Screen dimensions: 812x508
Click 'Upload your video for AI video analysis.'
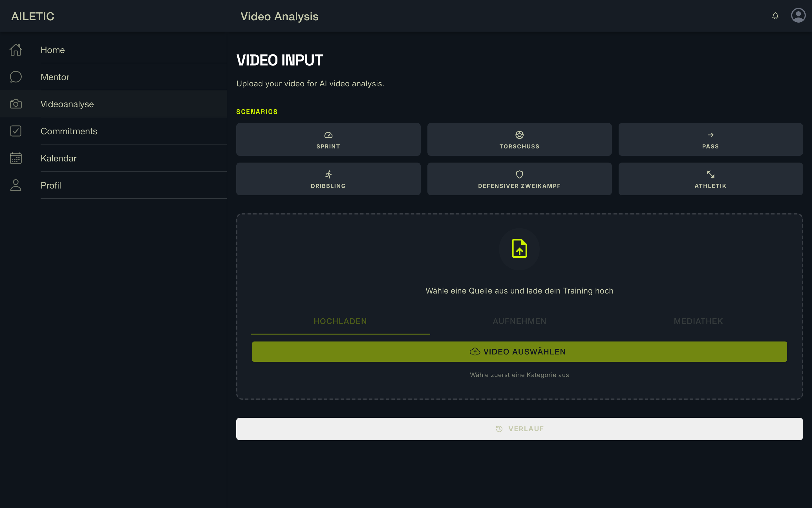(310, 84)
